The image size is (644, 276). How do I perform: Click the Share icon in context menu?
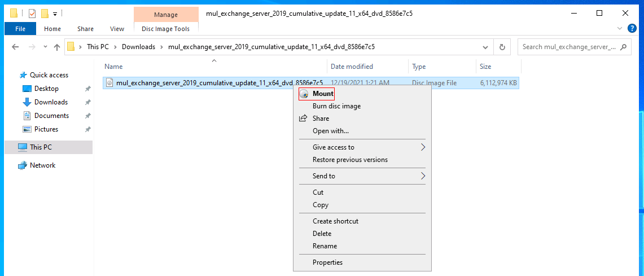click(303, 119)
